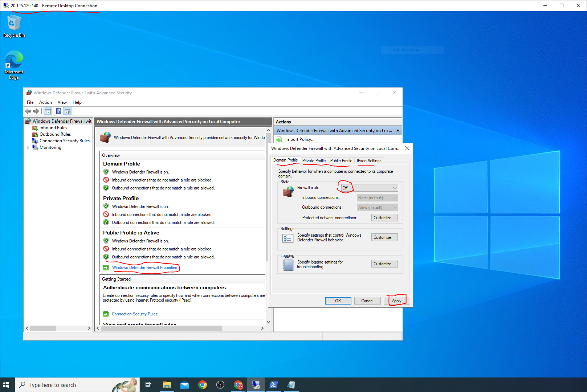
Task: Click Apply in properties dialog
Action: click(396, 301)
